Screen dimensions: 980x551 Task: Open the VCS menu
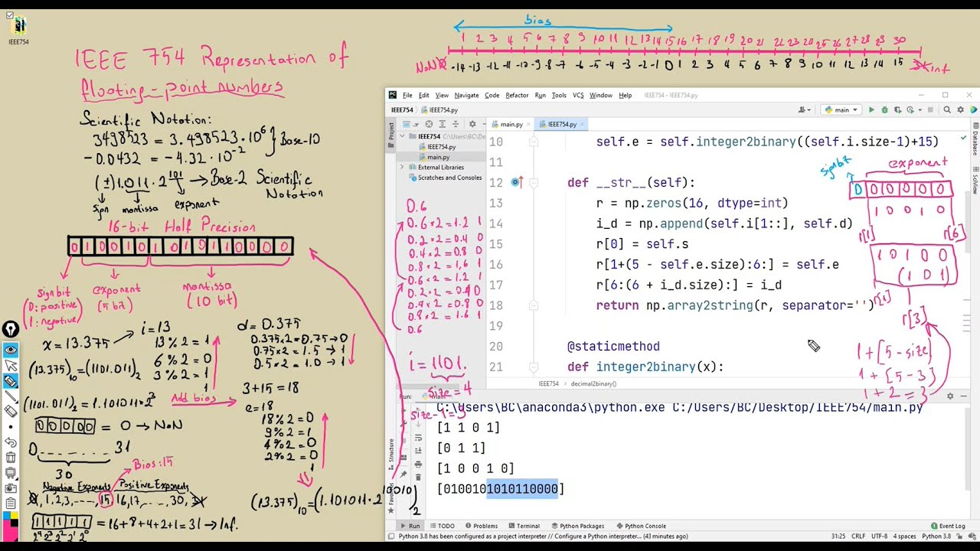click(578, 95)
